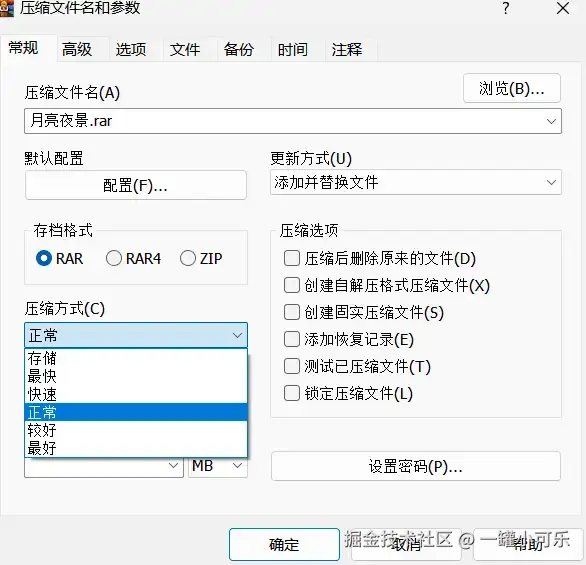Open the MB unit dropdown
Image resolution: width=586 pixels, height=565 pixels.
pos(218,466)
